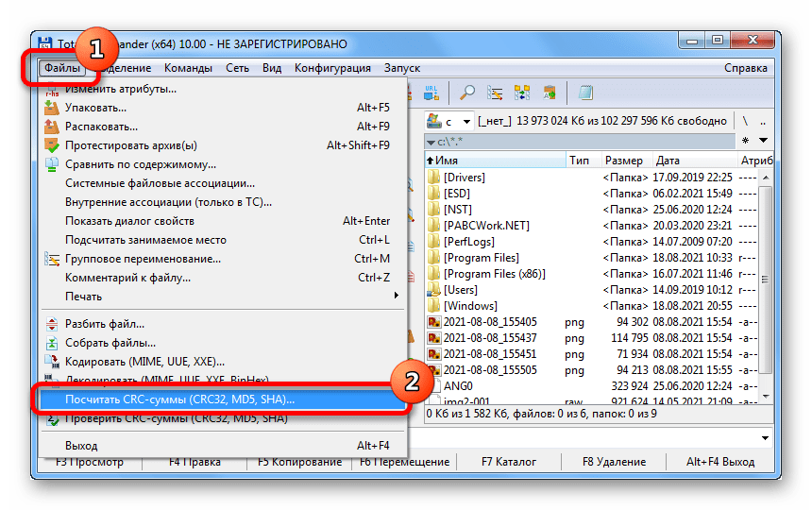
Task: Open the Сеть menu
Action: (x=237, y=68)
